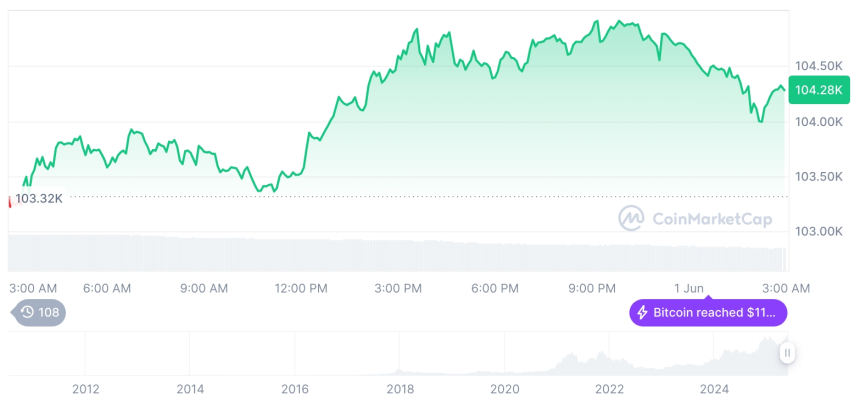Click 2024 on the overview timeline
Image resolution: width=860 pixels, height=401 pixels.
click(714, 388)
